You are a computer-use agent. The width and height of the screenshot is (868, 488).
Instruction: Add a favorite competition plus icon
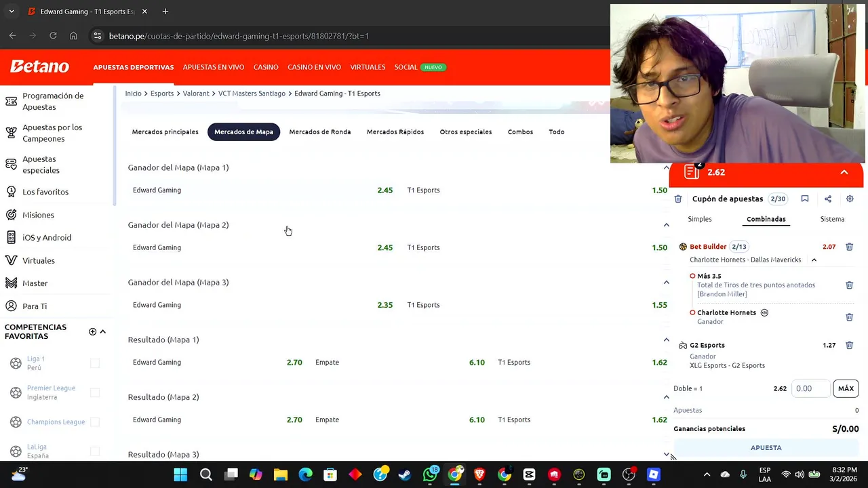click(92, 331)
